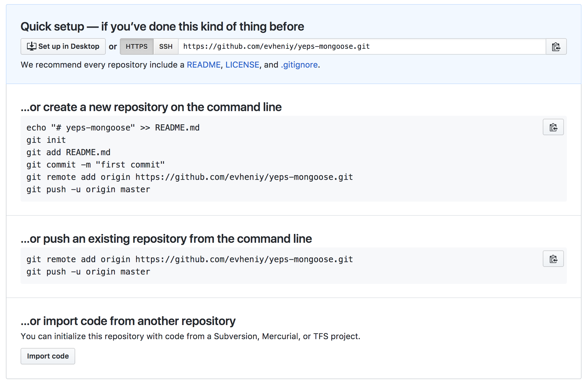Click the Quick setup heading
The image size is (588, 385).
(x=162, y=27)
